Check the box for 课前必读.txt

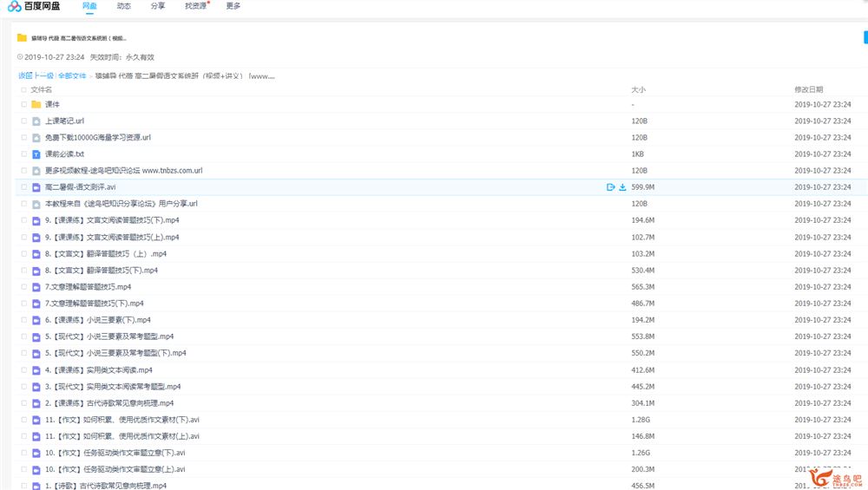coord(23,154)
